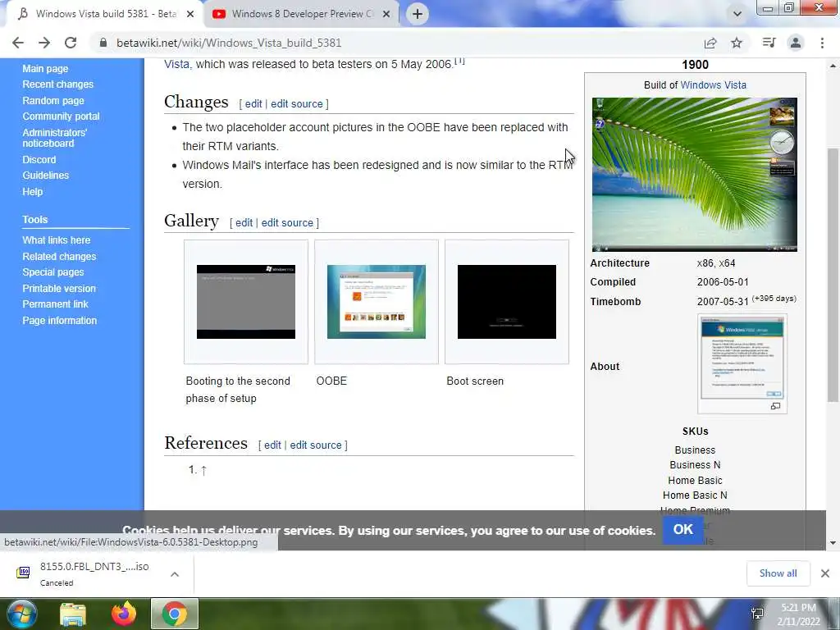Open the Discord sidebar link
The height and width of the screenshot is (630, 840).
(39, 160)
